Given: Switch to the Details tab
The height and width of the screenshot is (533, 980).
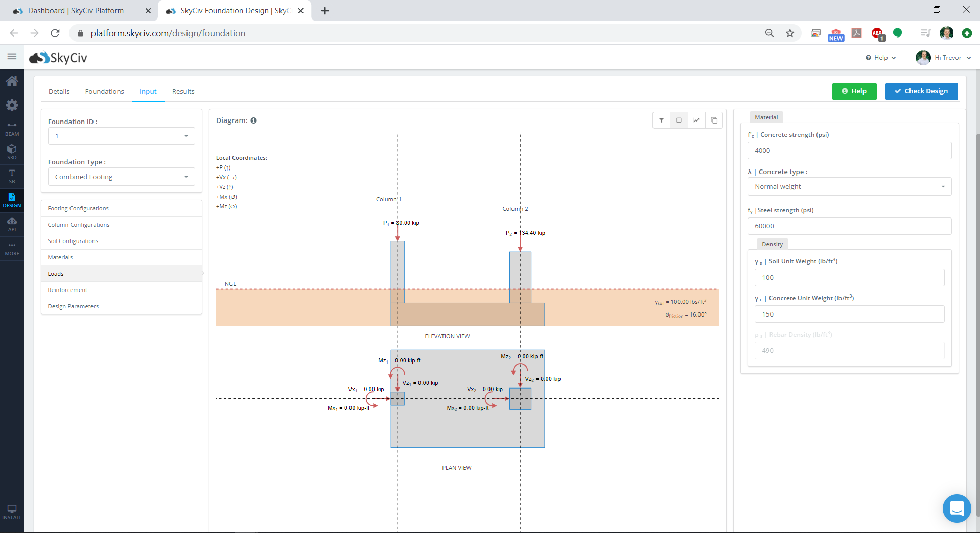Looking at the screenshot, I should [59, 92].
